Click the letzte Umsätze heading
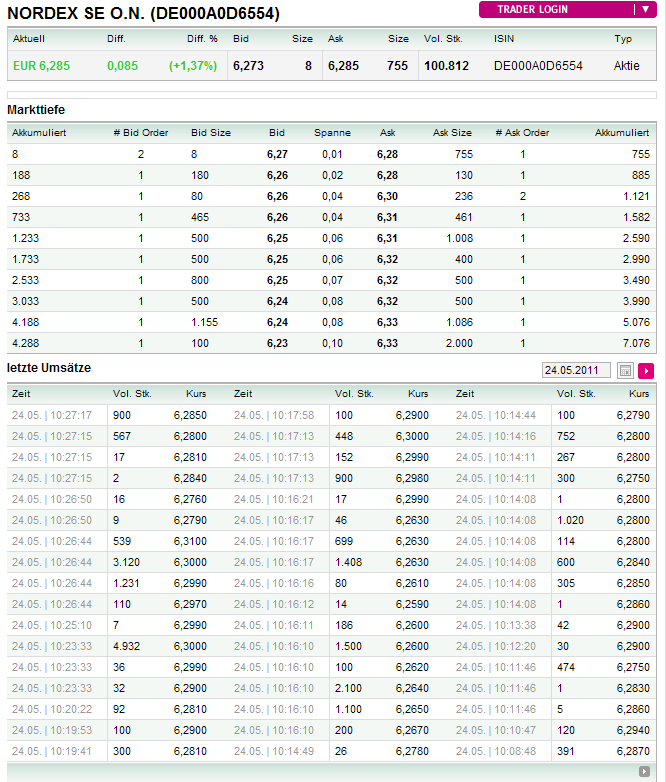 [49, 368]
